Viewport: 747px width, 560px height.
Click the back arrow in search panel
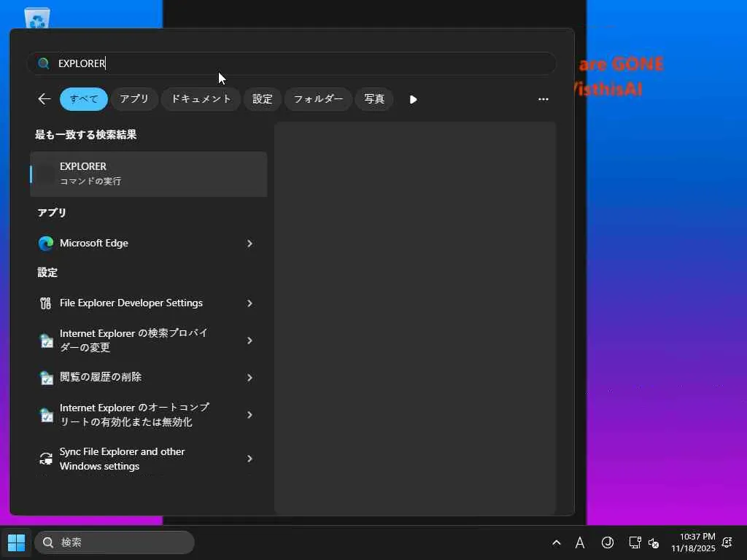pos(44,99)
